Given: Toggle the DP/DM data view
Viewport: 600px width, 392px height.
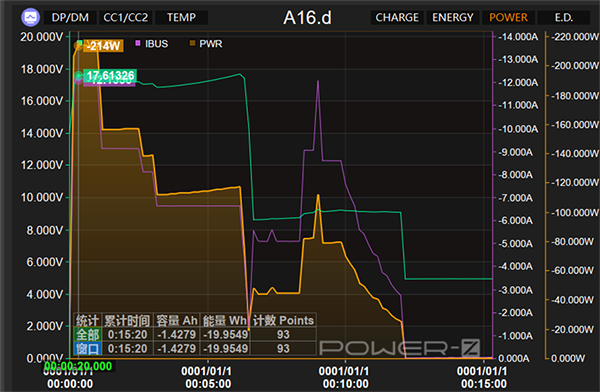Looking at the screenshot, I should click(70, 18).
